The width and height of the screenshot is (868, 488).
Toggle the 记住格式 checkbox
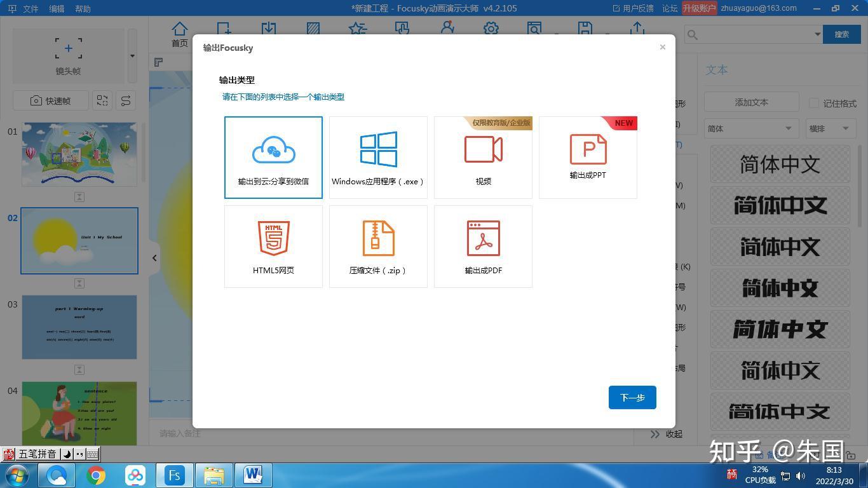click(x=814, y=103)
